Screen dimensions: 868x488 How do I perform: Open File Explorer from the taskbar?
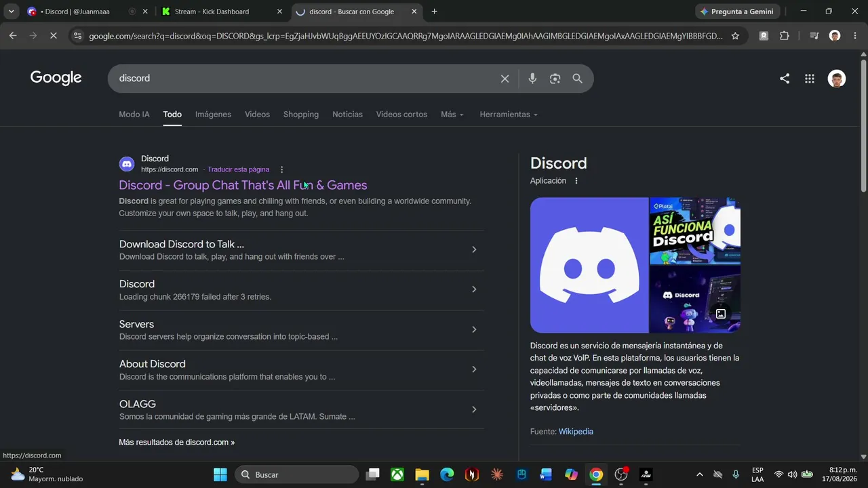coord(422,474)
